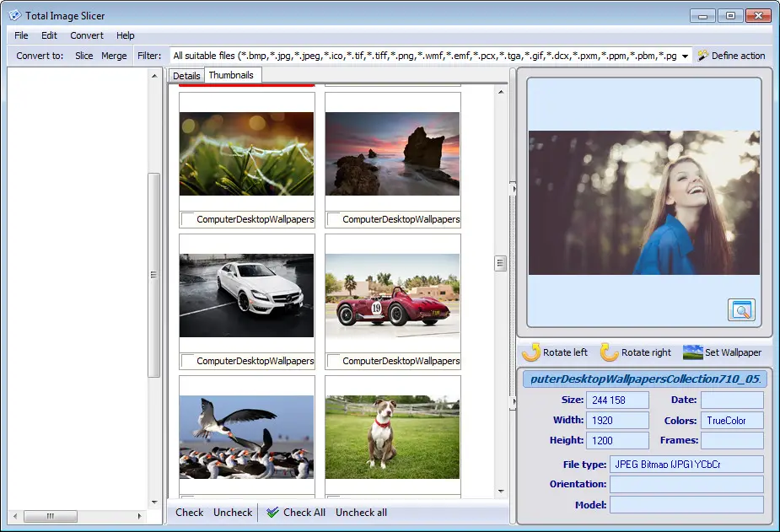Open the Convert menu
This screenshot has width=780, height=532.
[87, 35]
